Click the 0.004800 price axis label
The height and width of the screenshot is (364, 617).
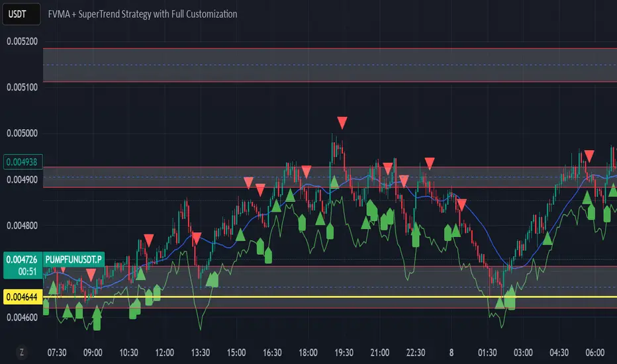[22, 226]
